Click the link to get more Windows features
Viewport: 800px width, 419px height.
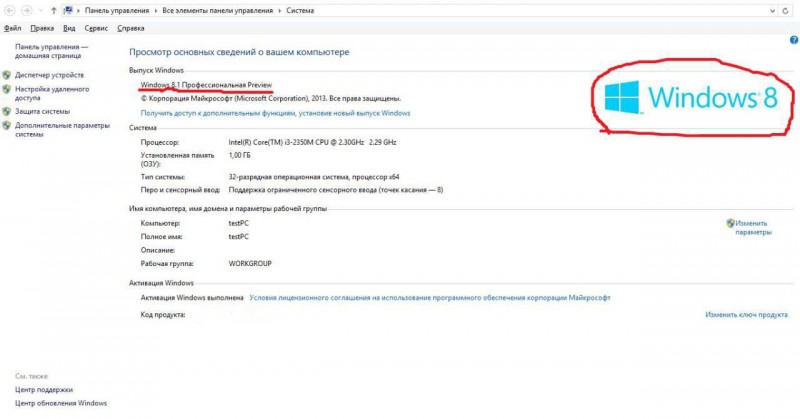coord(276,113)
